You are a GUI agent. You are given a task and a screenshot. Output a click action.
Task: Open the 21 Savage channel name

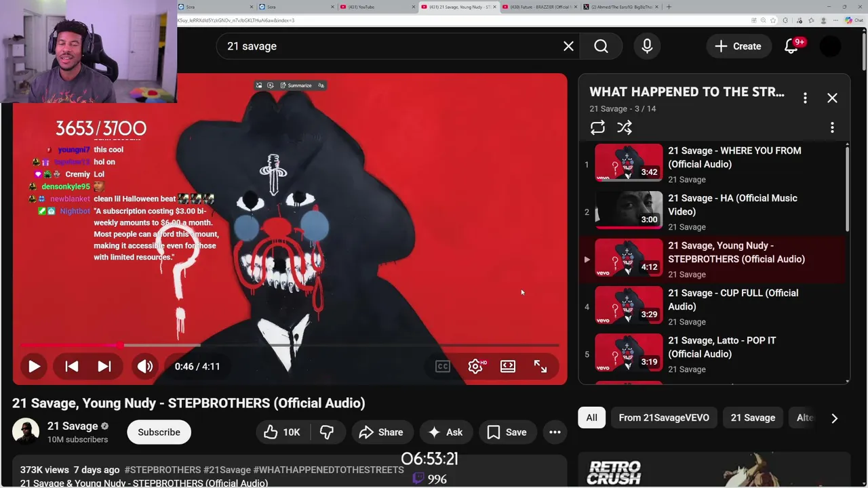click(x=73, y=426)
